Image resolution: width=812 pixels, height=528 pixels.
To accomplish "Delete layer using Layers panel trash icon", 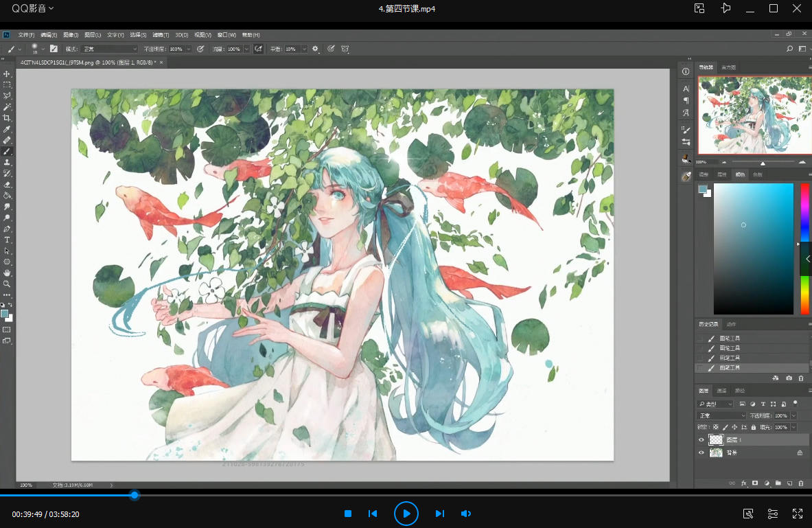I will click(x=800, y=483).
